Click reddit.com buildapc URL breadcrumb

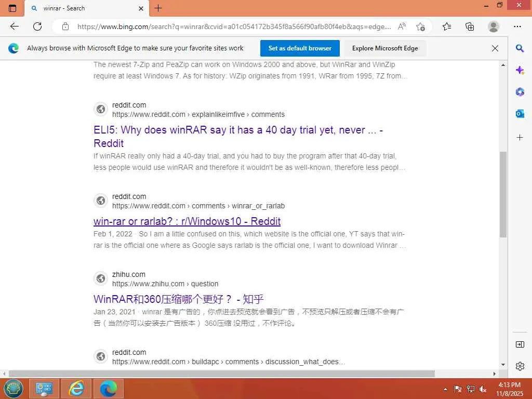click(x=229, y=362)
